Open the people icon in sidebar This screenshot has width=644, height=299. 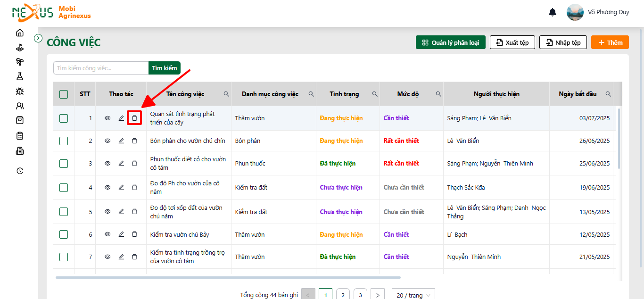pyautogui.click(x=19, y=106)
